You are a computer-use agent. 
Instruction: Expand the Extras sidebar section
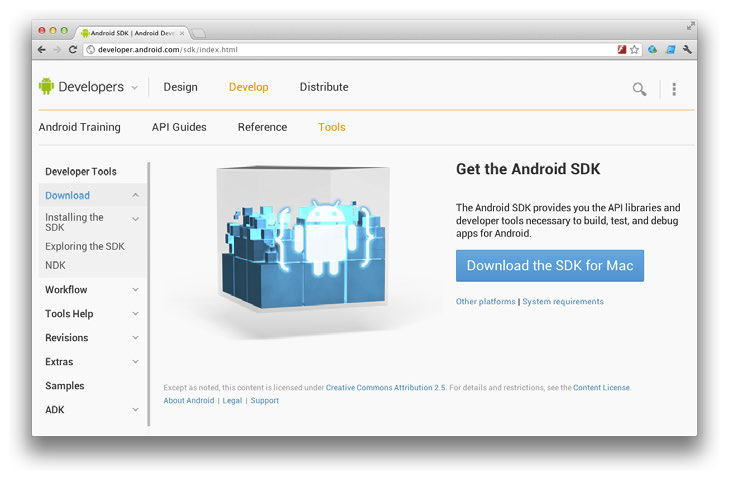pos(136,362)
